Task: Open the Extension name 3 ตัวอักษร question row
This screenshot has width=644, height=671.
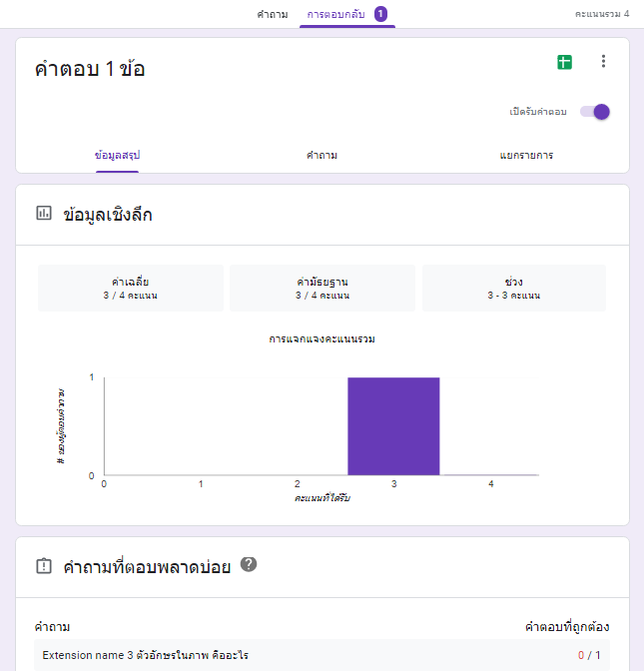Action: tap(146, 655)
